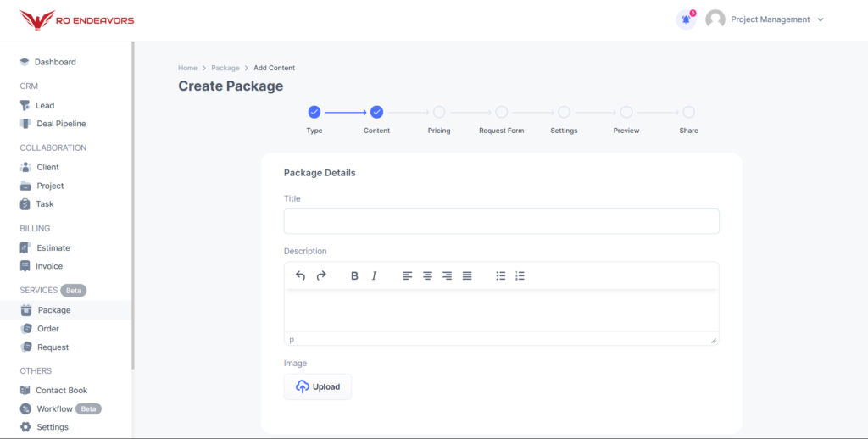Insert a numbered list
Screen dimensions: 868x439
click(x=520, y=275)
